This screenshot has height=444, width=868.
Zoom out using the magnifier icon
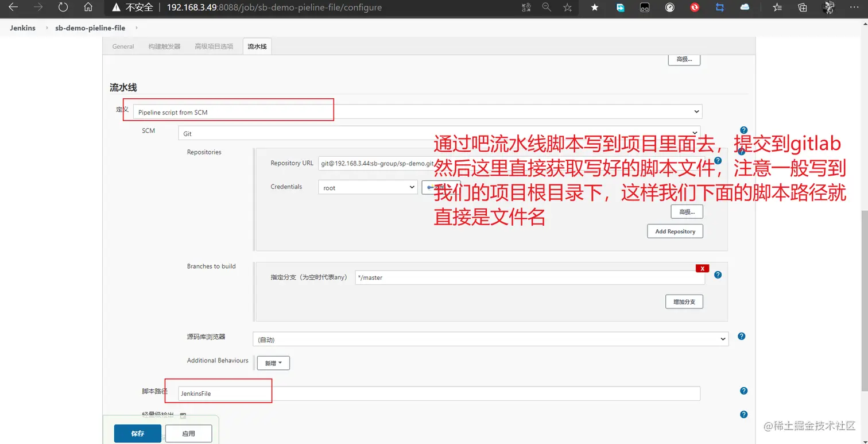point(547,7)
